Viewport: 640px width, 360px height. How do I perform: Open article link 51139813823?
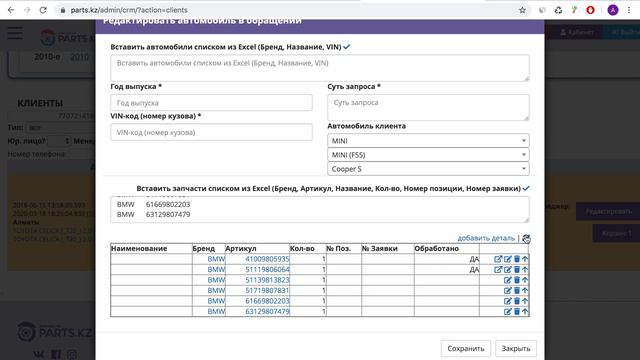[267, 280]
